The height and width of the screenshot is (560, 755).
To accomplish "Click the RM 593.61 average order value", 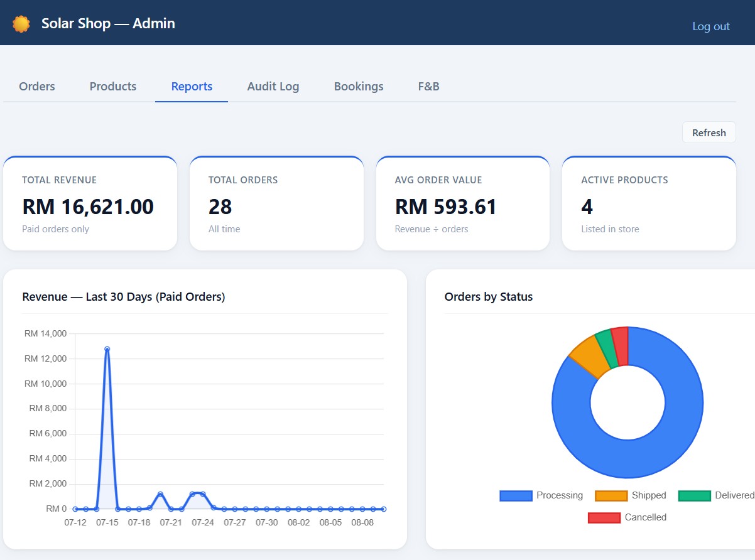I will 446,207.
